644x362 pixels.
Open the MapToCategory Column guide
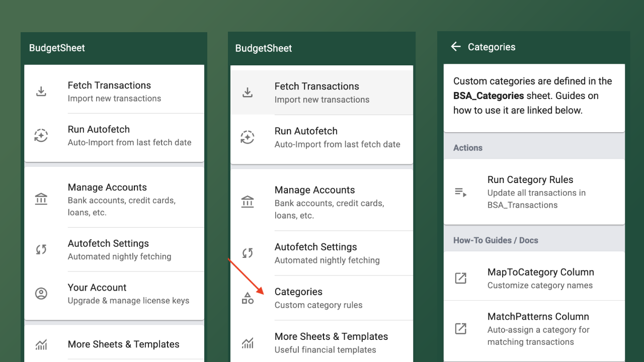(534, 278)
